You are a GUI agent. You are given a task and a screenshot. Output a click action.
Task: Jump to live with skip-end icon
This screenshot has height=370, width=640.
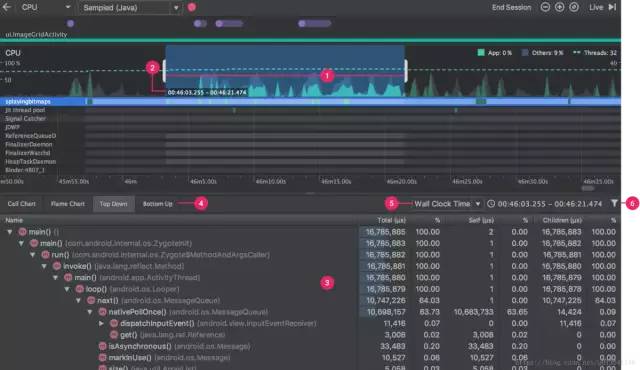[x=612, y=7]
